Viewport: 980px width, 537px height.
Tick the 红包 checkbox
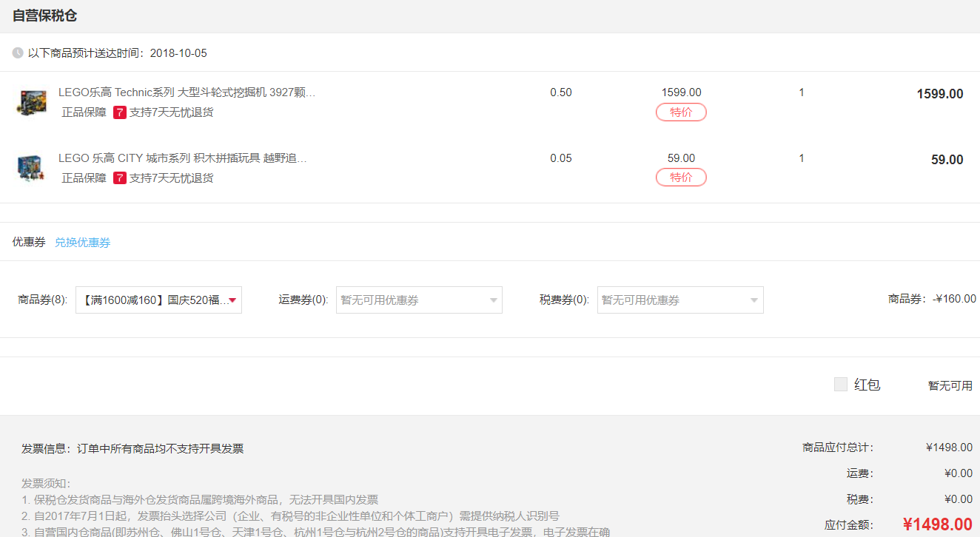pyautogui.click(x=840, y=384)
